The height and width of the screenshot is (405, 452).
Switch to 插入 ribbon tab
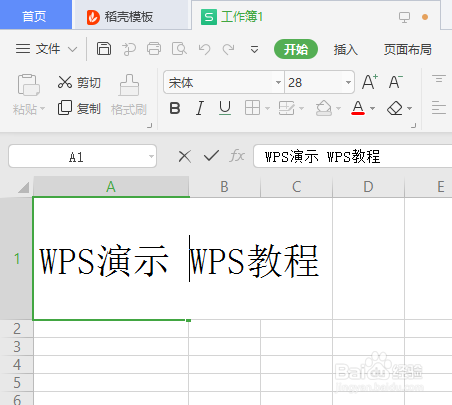(x=345, y=49)
